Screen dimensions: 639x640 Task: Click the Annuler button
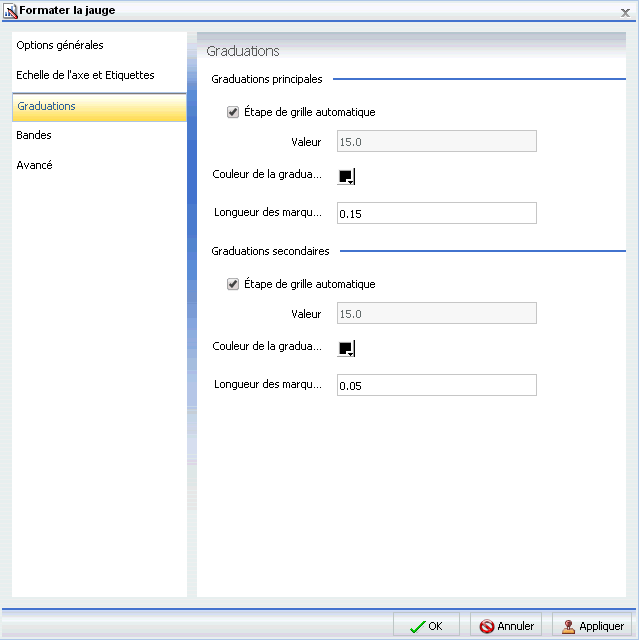pos(506,626)
